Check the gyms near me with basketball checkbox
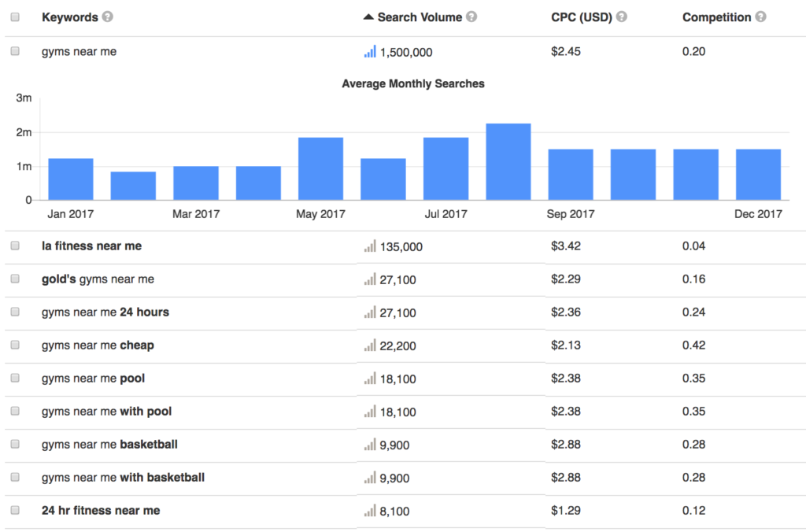Screen dimensions: 806x532 pos(15,477)
